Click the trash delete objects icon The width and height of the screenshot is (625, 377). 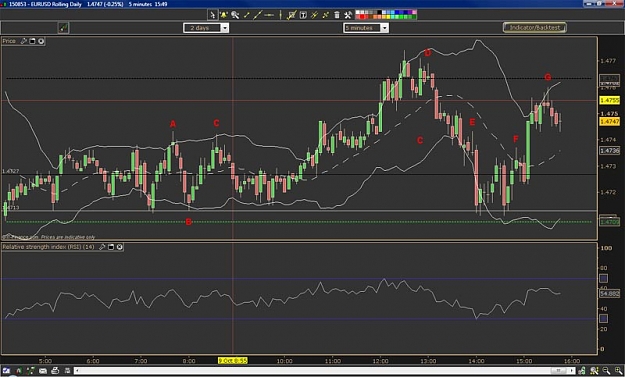pyautogui.click(x=337, y=15)
